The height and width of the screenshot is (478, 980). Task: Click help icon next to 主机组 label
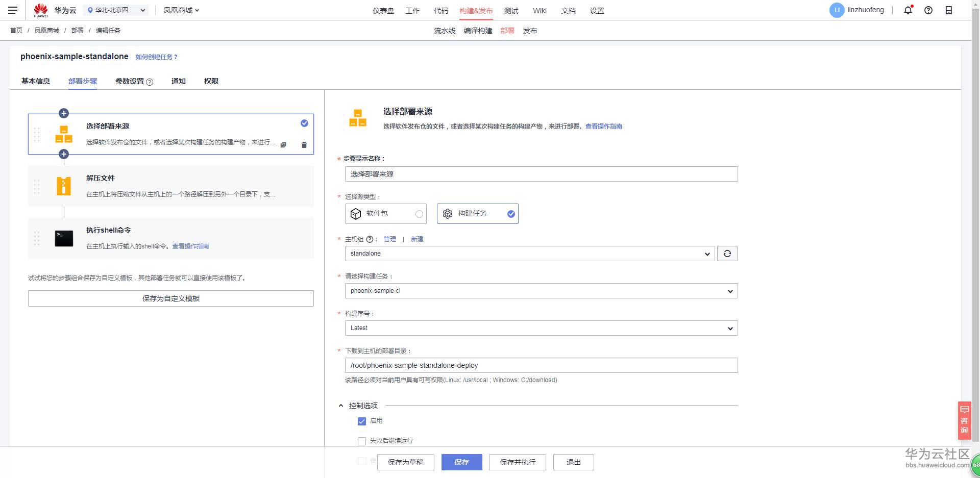[x=370, y=239]
